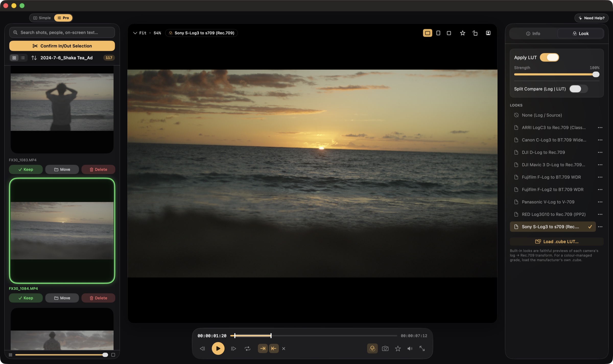613x364 pixels.
Task: Enter fullscreen with expand arrows icon
Action: [x=422, y=348]
